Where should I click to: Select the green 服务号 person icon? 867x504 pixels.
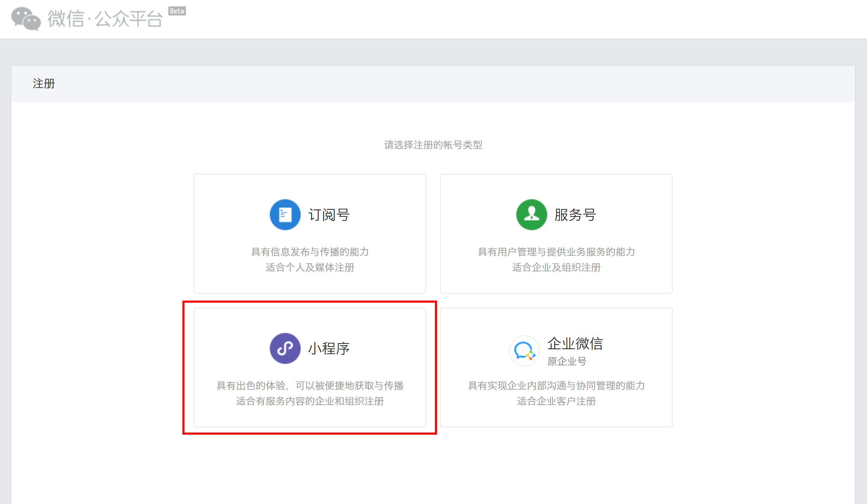coord(531,215)
